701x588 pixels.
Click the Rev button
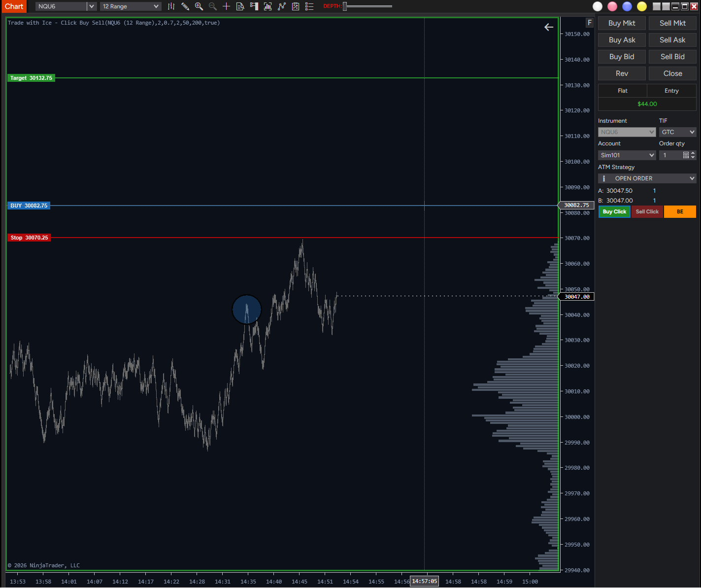pos(622,73)
